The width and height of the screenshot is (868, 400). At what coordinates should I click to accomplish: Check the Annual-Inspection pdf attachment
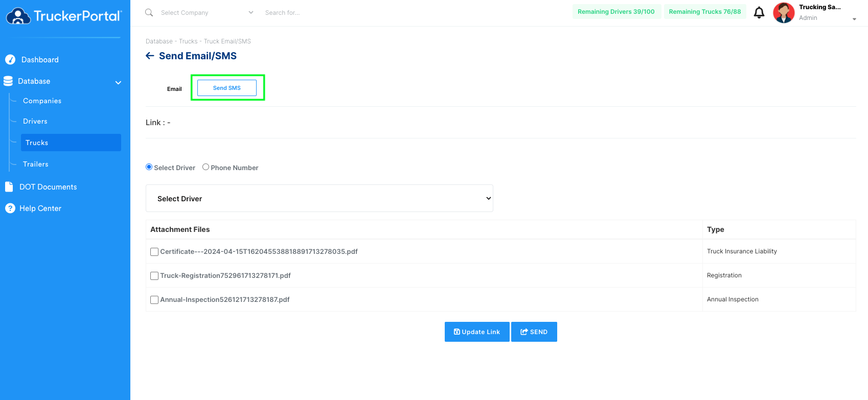tap(154, 300)
